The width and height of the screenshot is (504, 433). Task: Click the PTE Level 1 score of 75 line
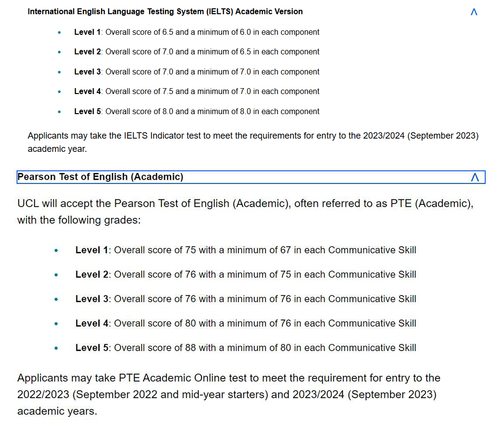(246, 250)
